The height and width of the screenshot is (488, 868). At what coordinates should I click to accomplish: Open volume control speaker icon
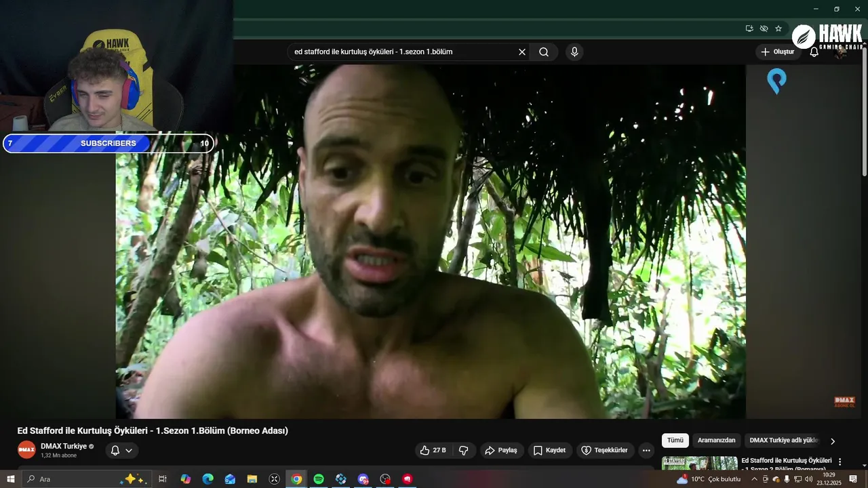tap(808, 479)
